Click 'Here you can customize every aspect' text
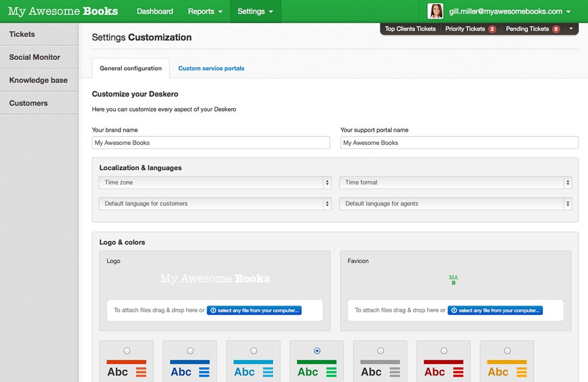Image resolution: width=588 pixels, height=382 pixels. (164, 109)
